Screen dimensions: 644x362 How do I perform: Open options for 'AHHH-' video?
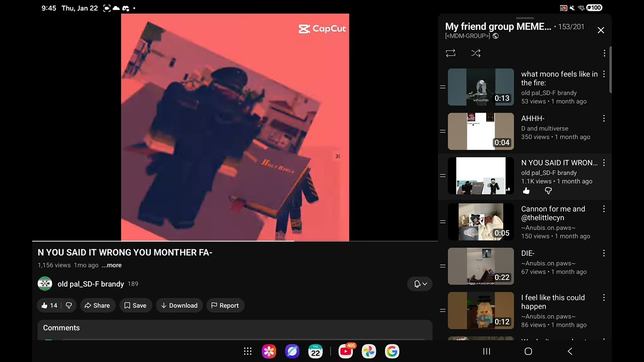tap(604, 119)
